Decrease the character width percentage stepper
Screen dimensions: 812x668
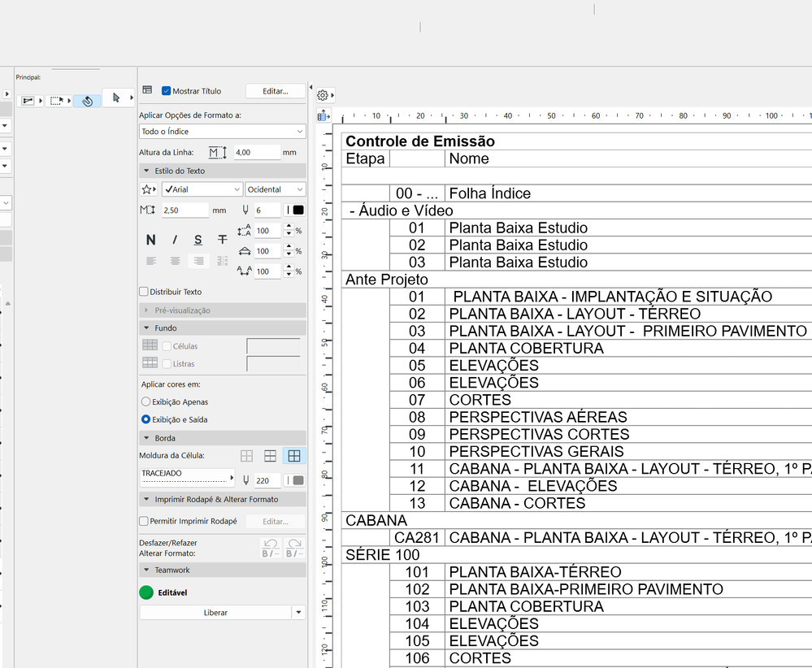point(289,254)
